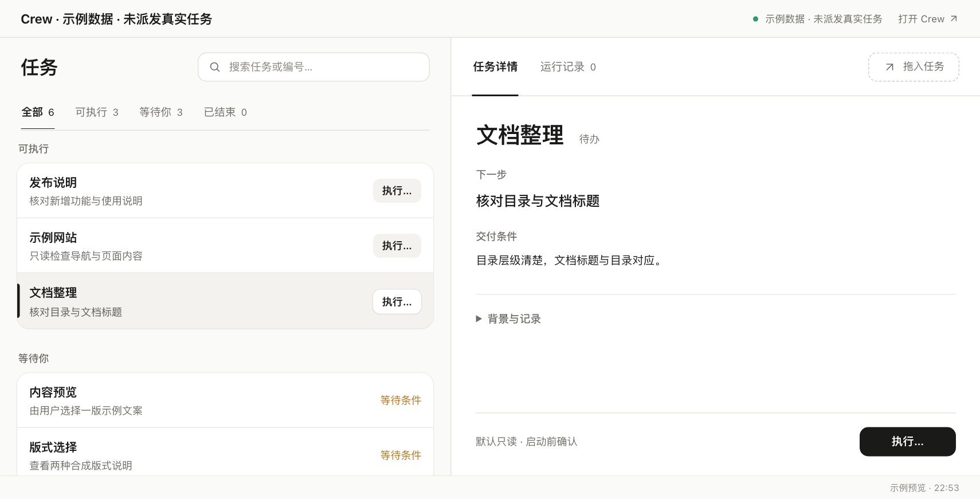Screen dimensions: 980x499
Task: Open the 打开 Crew link
Action: [928, 19]
